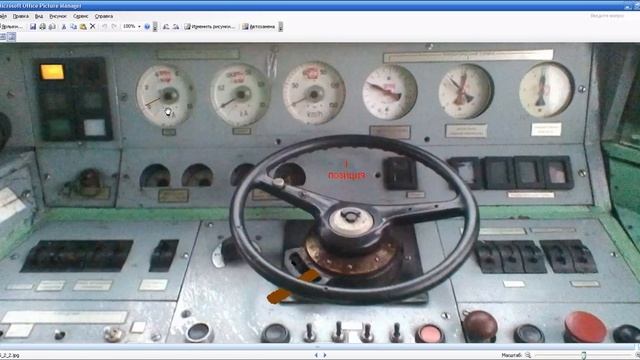Screen dimensions: 640x360
Task: Expand the zoom percentage dropdown arrow
Action: pos(139,27)
